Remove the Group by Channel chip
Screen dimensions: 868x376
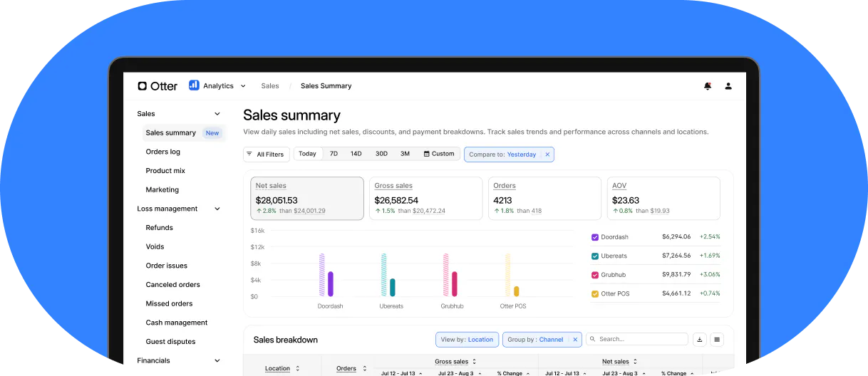(575, 340)
